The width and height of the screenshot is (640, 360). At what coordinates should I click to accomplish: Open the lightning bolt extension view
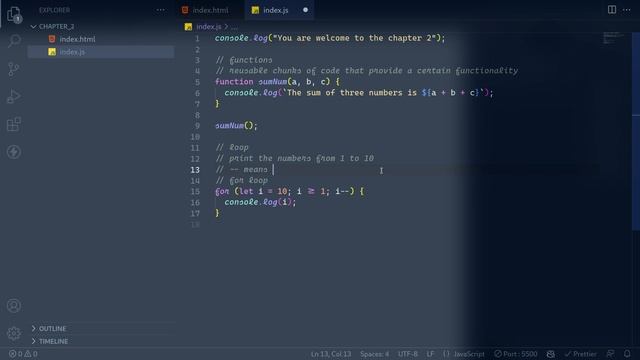click(14, 152)
